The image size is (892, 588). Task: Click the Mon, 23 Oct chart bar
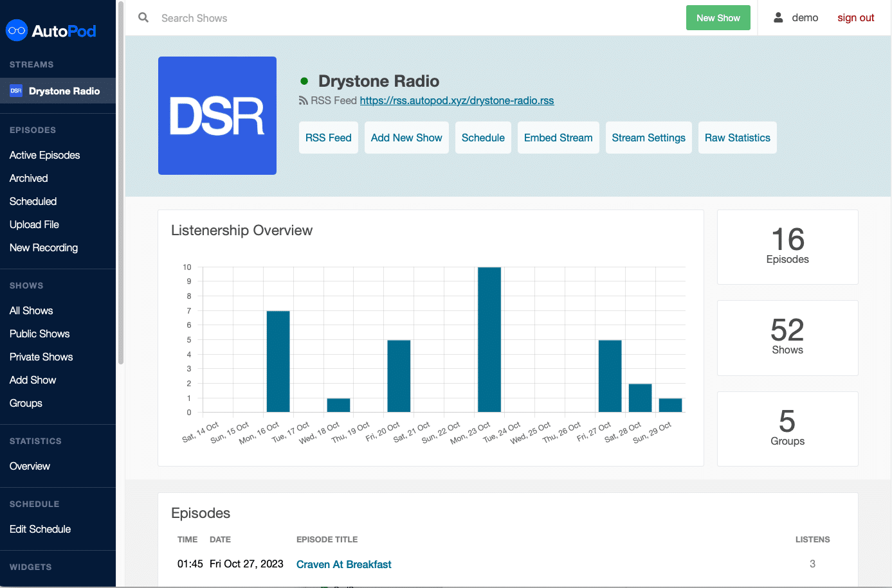click(489, 339)
